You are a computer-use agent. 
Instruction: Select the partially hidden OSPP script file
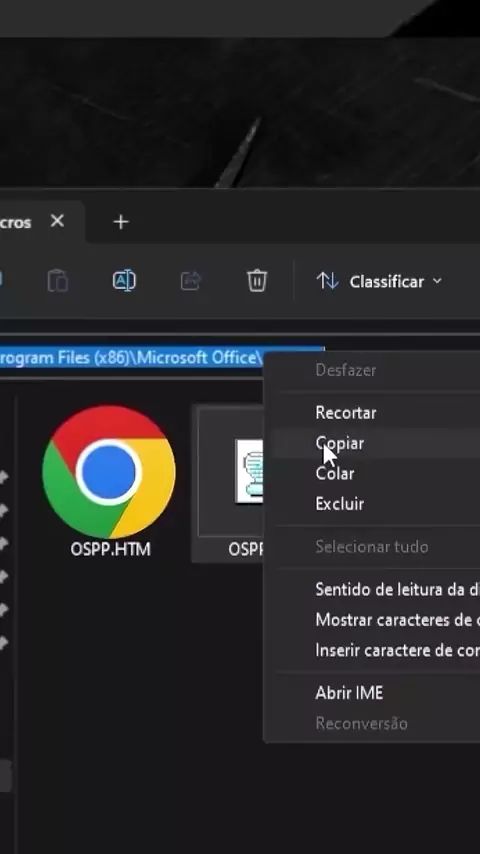(x=229, y=484)
